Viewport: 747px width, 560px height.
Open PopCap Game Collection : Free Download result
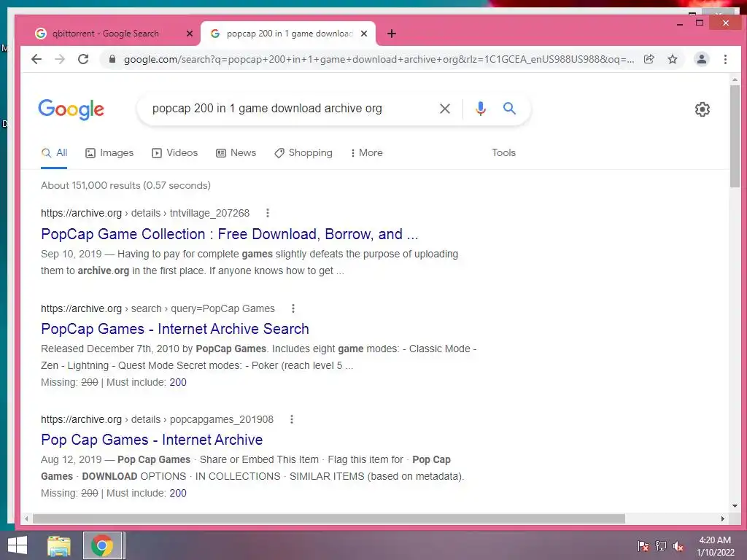click(x=230, y=234)
